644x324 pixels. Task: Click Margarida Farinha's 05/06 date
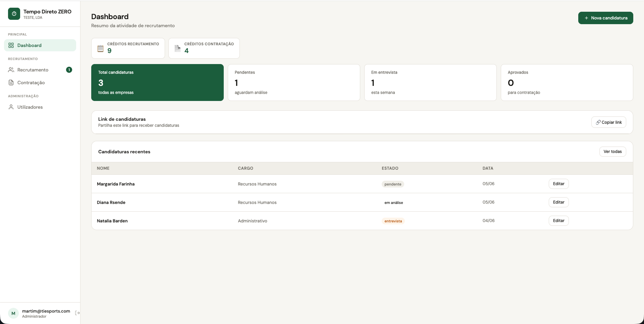pyautogui.click(x=488, y=184)
